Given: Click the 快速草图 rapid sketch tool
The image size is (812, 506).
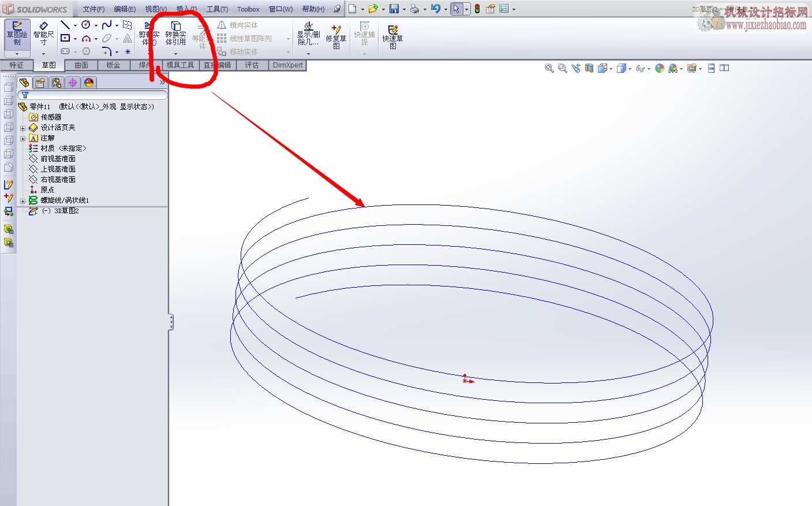Looking at the screenshot, I should pos(392,37).
